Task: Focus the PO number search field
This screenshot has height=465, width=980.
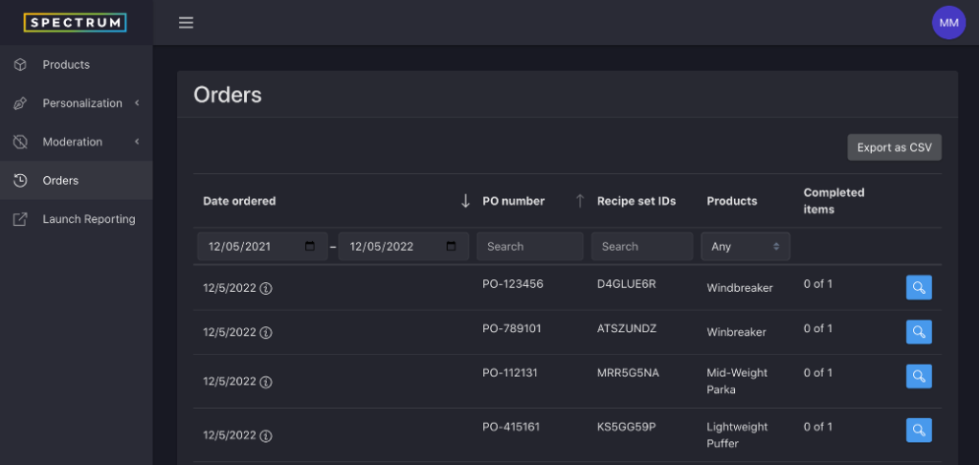Action: [x=530, y=246]
